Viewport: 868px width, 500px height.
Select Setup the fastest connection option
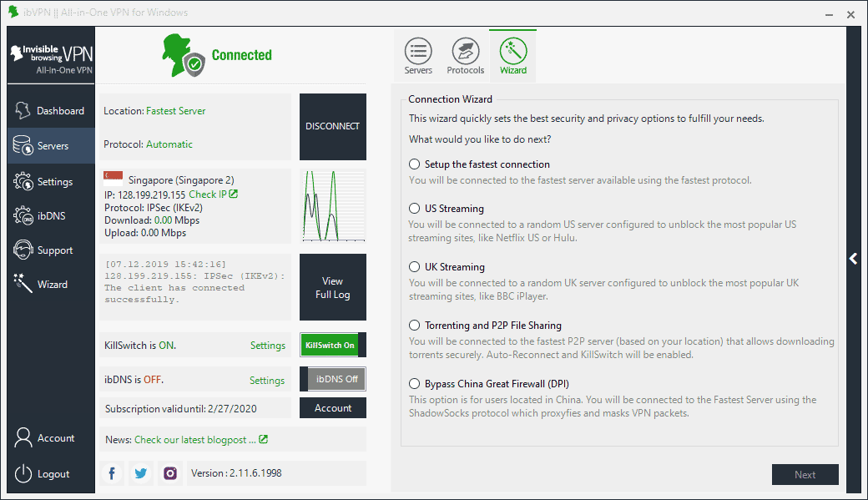coord(414,164)
